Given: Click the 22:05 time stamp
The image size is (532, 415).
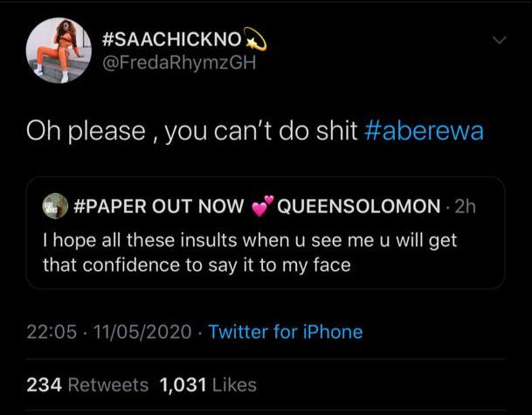Looking at the screenshot, I should pyautogui.click(x=52, y=332).
